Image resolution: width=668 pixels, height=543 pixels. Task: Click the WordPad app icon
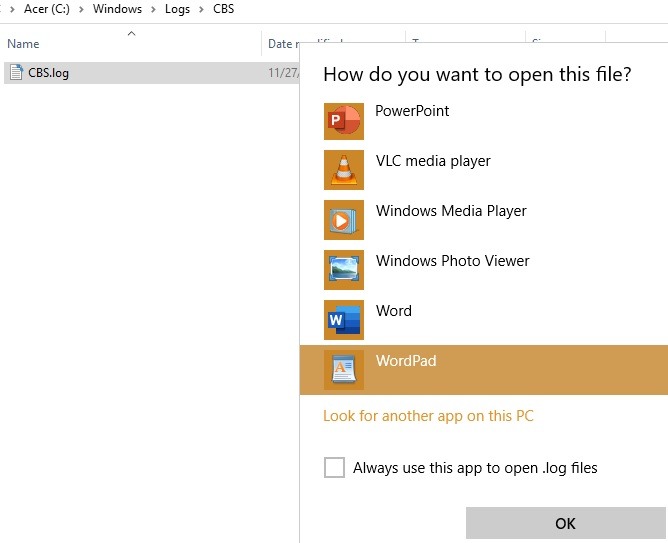[x=344, y=370]
